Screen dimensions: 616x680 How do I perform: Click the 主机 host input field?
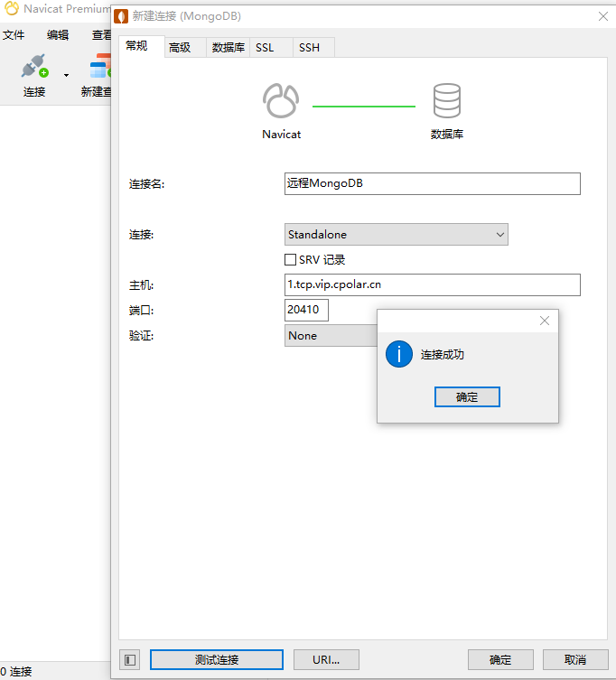coord(432,285)
